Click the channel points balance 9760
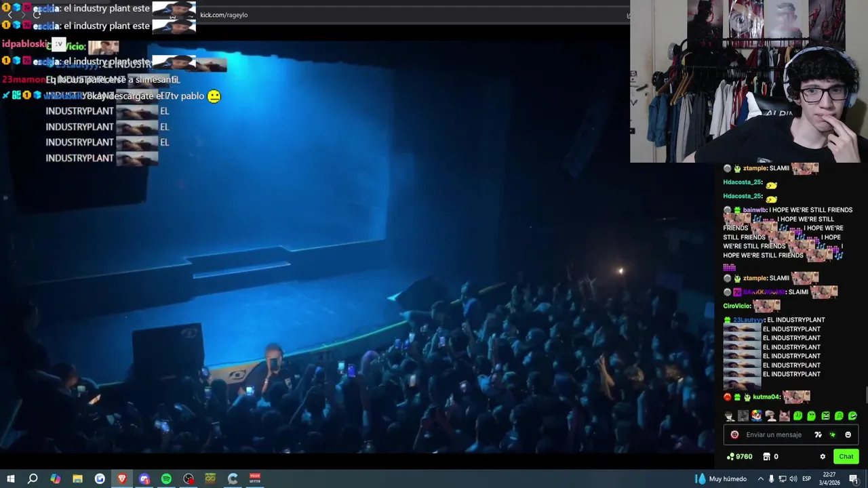 [739, 457]
